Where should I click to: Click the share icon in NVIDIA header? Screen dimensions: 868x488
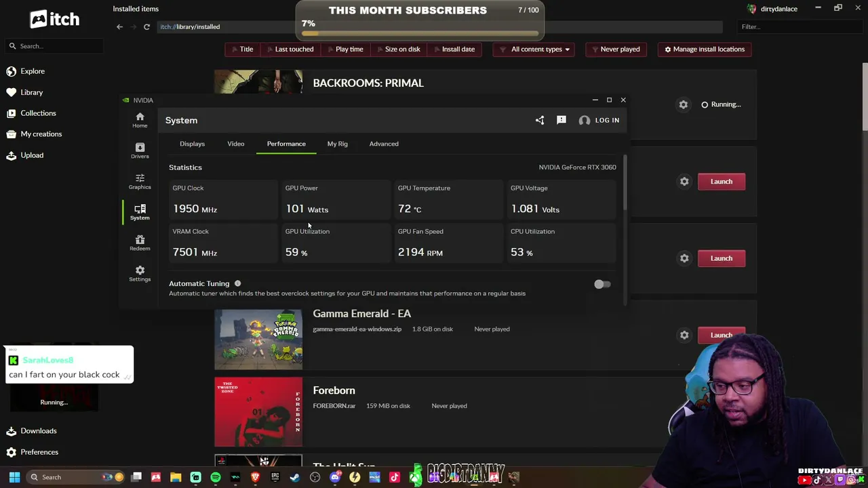pyautogui.click(x=540, y=120)
